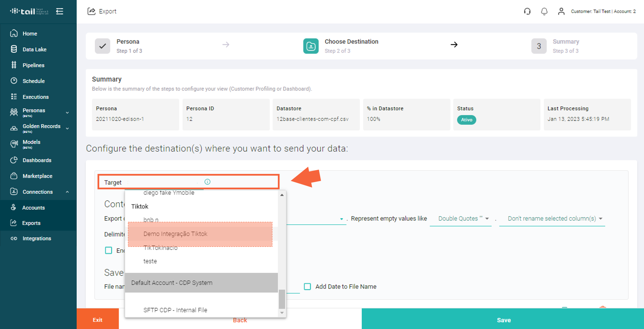
Task: Click 'Customer: Tail Test | Account: 2' text
Action: tap(603, 11)
